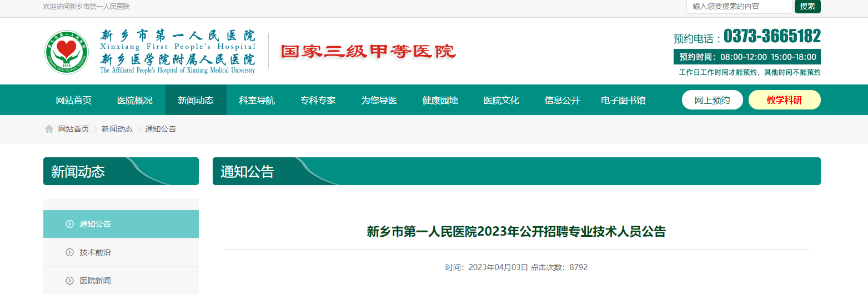Image resolution: width=868 pixels, height=294 pixels.
Task: Click the 新闻动态 sidebar header
Action: (x=121, y=171)
